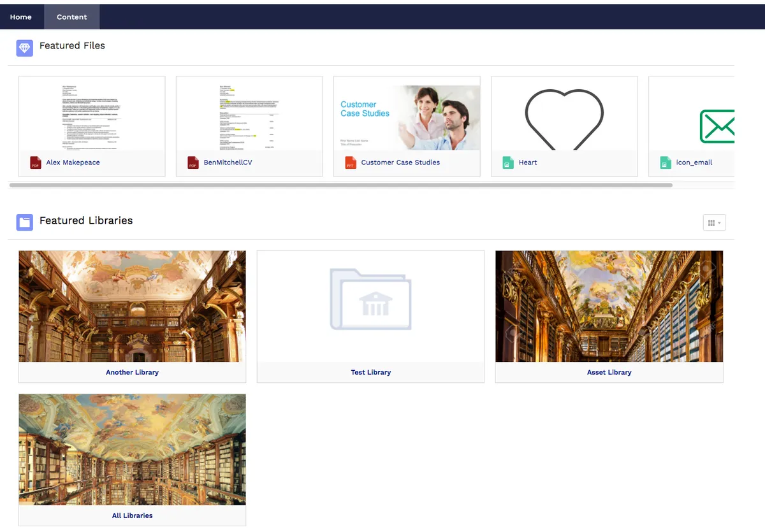Image resolution: width=765 pixels, height=532 pixels.
Task: Open the All Libraries link
Action: pyautogui.click(x=132, y=515)
